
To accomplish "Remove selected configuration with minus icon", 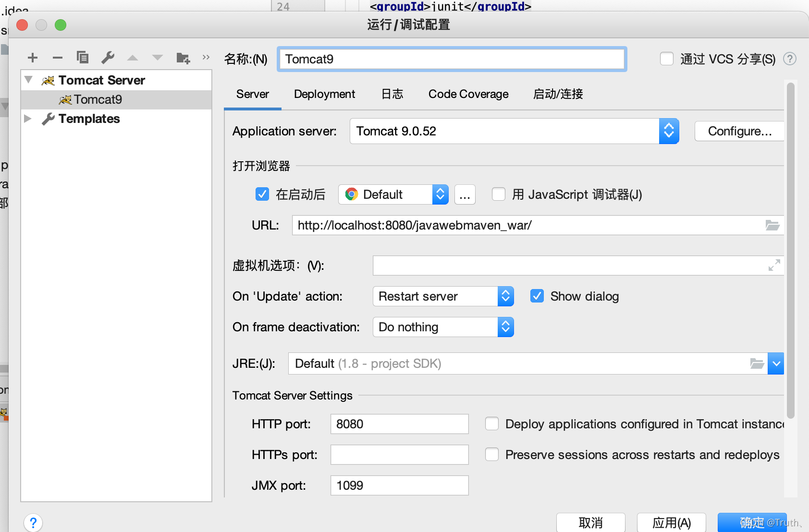I will point(58,58).
